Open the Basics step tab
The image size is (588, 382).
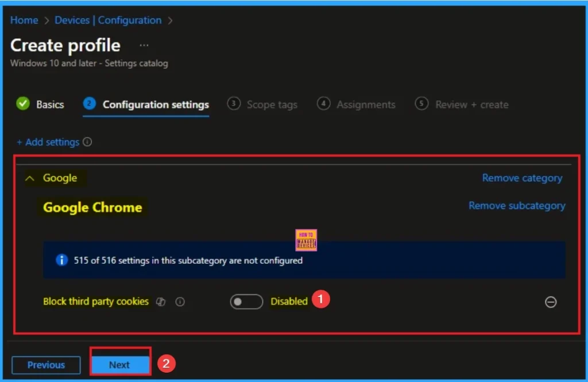point(40,104)
